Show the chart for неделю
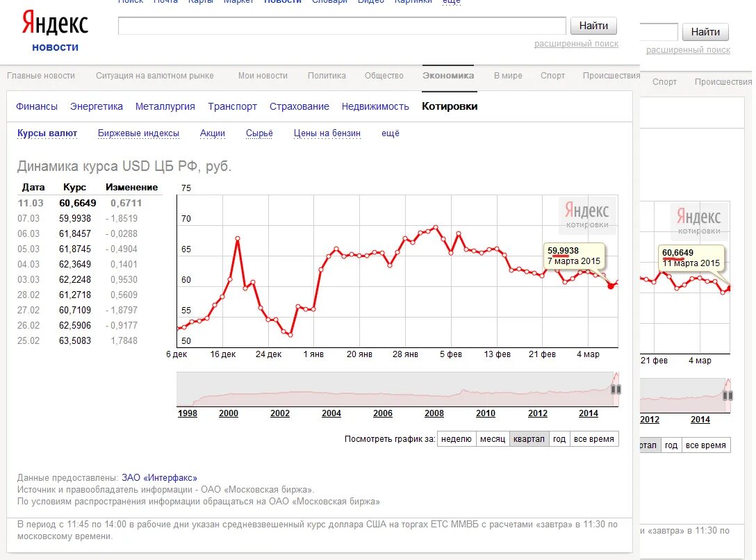The width and height of the screenshot is (756, 560). [x=457, y=439]
